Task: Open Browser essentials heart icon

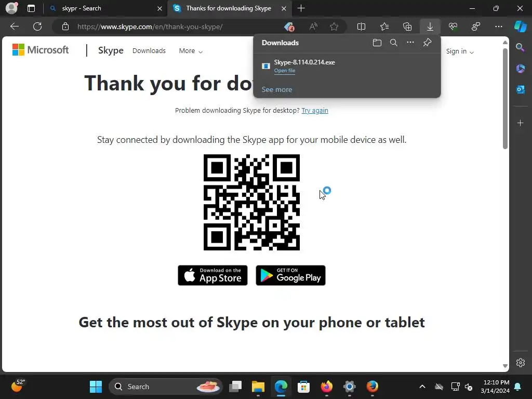Action: pos(453,26)
